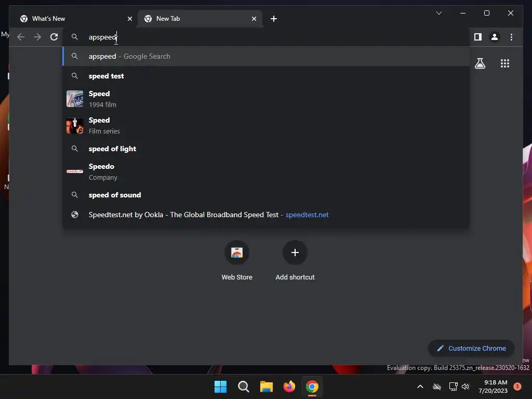532x399 pixels.
Task: Switch to the What's New tab
Action: coord(76,19)
